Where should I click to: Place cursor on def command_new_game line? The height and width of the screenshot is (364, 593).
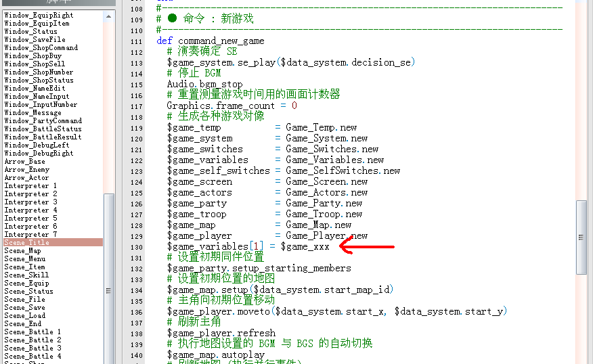(211, 41)
